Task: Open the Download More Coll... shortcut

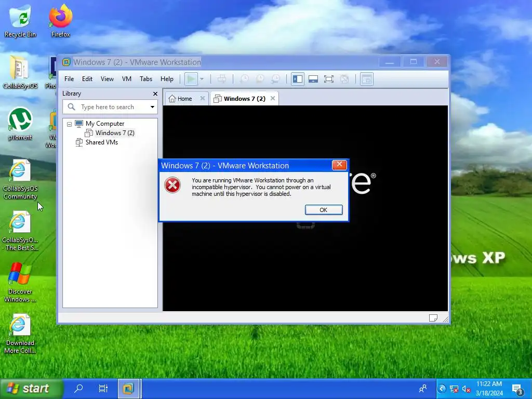Action: click(20, 334)
